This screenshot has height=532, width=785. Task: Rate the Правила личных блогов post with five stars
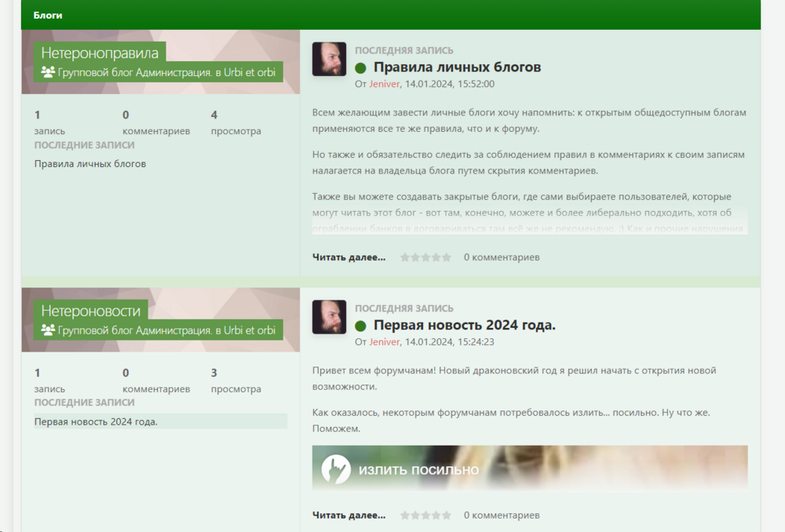click(447, 257)
